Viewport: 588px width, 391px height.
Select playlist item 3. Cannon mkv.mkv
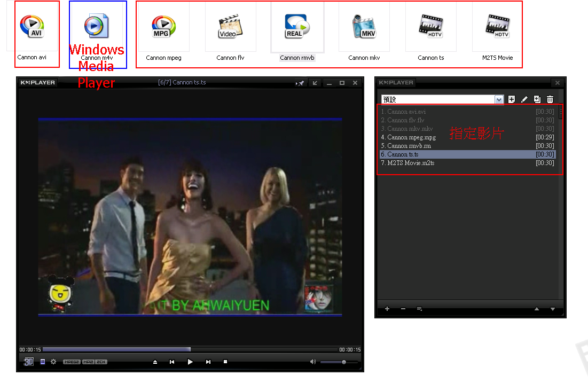tap(468, 129)
